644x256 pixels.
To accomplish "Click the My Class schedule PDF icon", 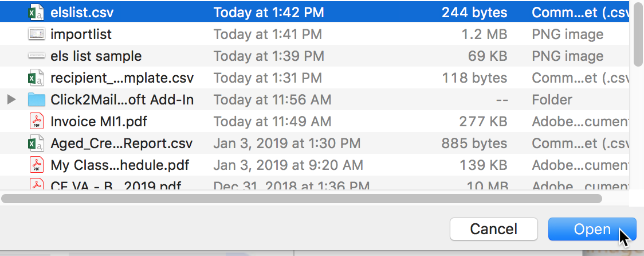I will [x=37, y=165].
